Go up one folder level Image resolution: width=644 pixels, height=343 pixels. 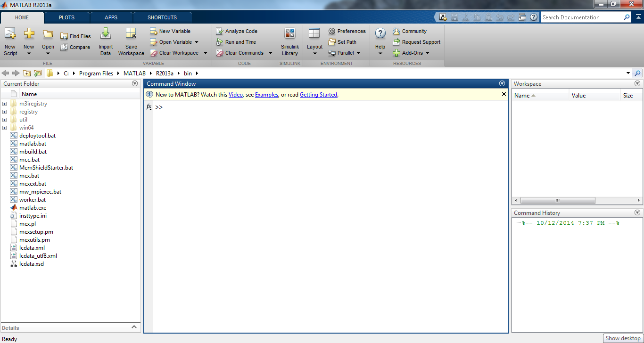pos(27,73)
